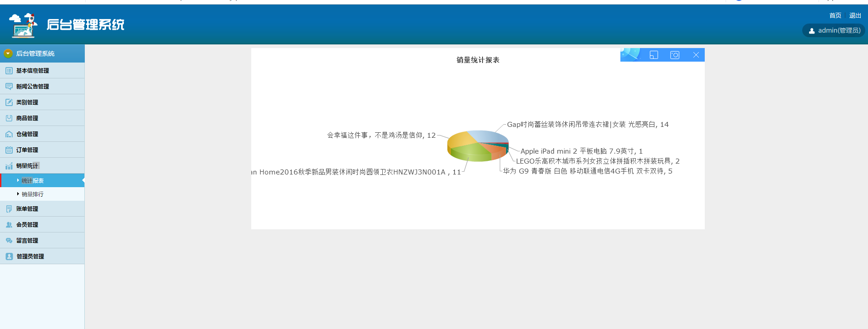Click the 账单管理 document icon
868x329 pixels.
click(9, 209)
